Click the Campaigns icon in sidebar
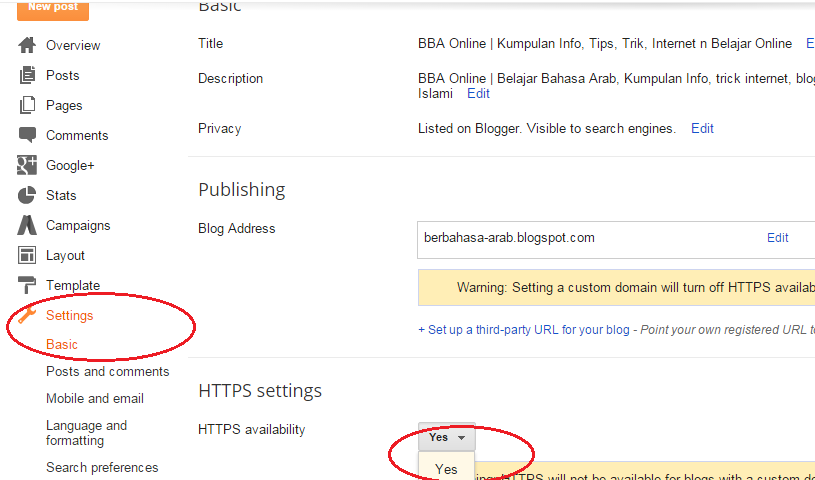Screen dimensions: 815x480 pyautogui.click(x=27, y=225)
